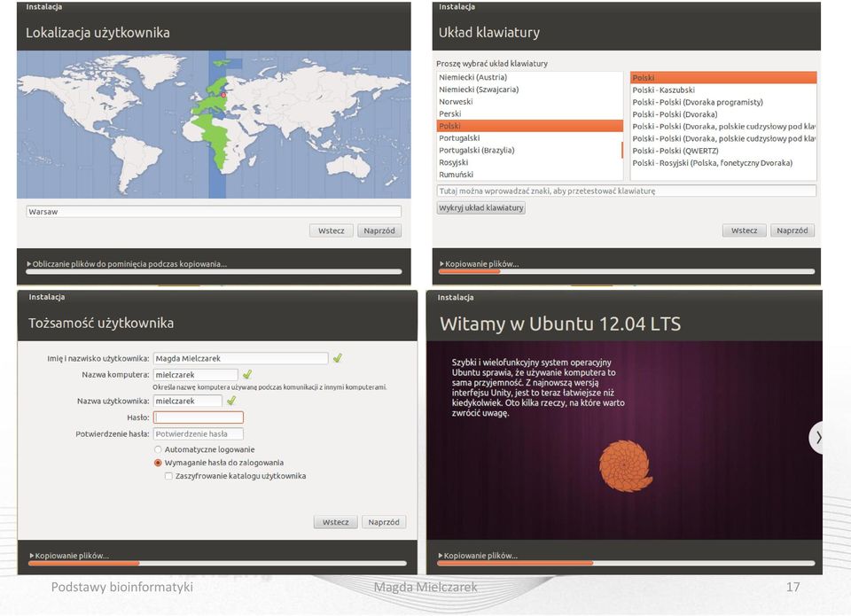Select Polski - Rosyjski (Polska, fonetyczny Dvoraka)
Image resolution: width=851 pixels, height=616 pixels.
723,163
